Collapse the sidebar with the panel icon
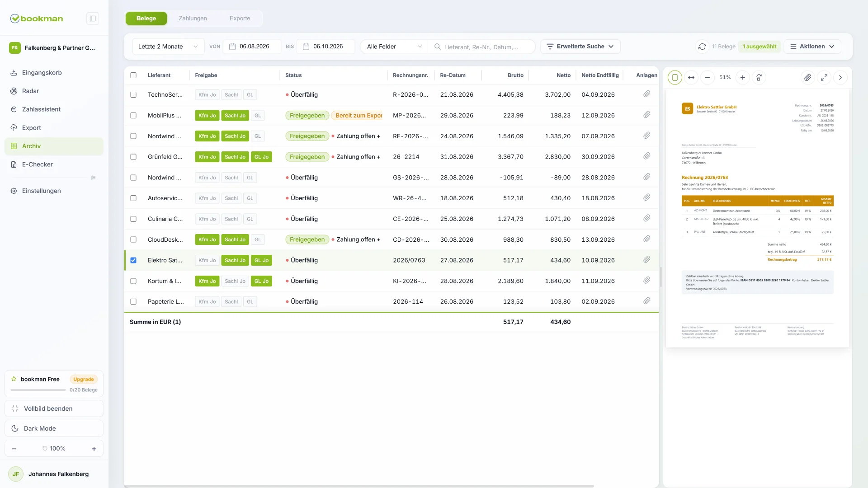 (93, 19)
